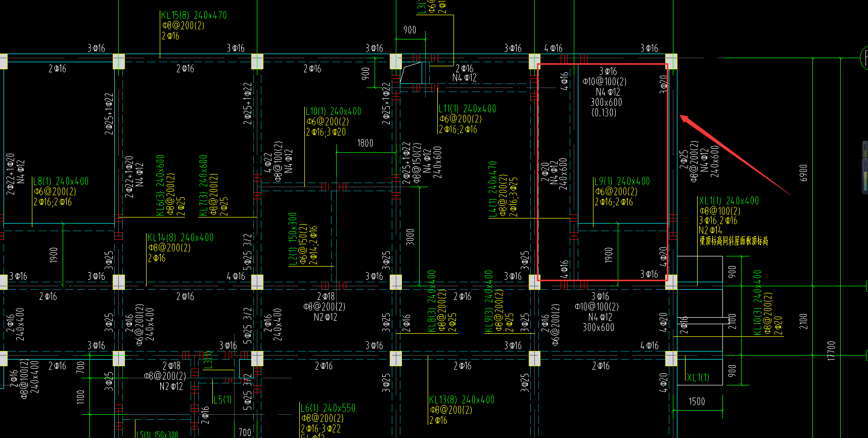This screenshot has height=438, width=868.
Task: Select the L9(1) 240x400 beam label
Action: coord(622,181)
